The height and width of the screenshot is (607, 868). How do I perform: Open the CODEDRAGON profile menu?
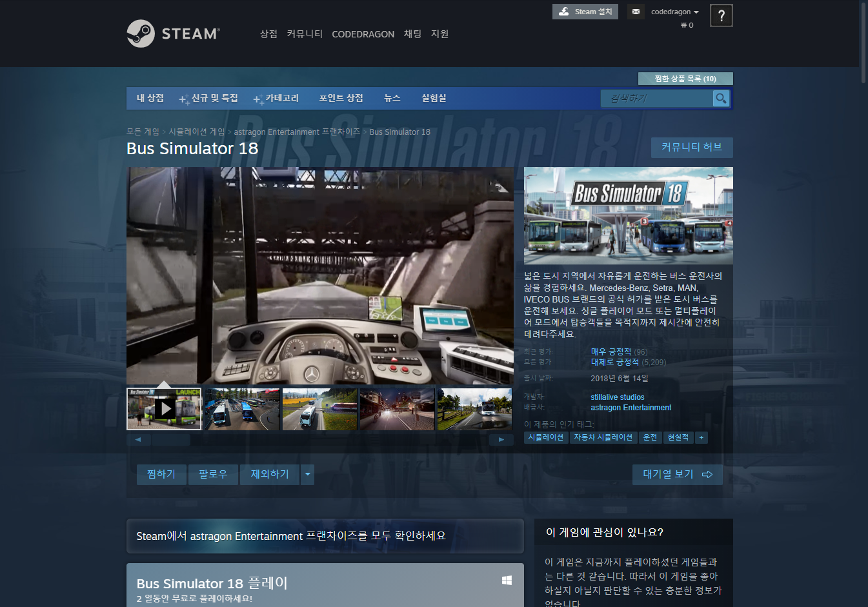pos(363,34)
